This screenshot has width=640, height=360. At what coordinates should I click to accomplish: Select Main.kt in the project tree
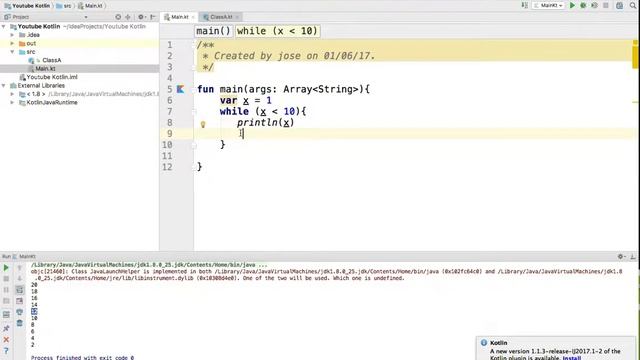45,69
